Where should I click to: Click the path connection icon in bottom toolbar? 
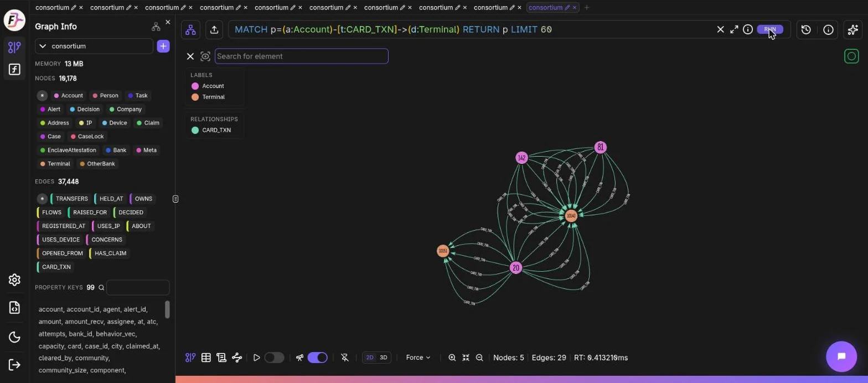(237, 358)
